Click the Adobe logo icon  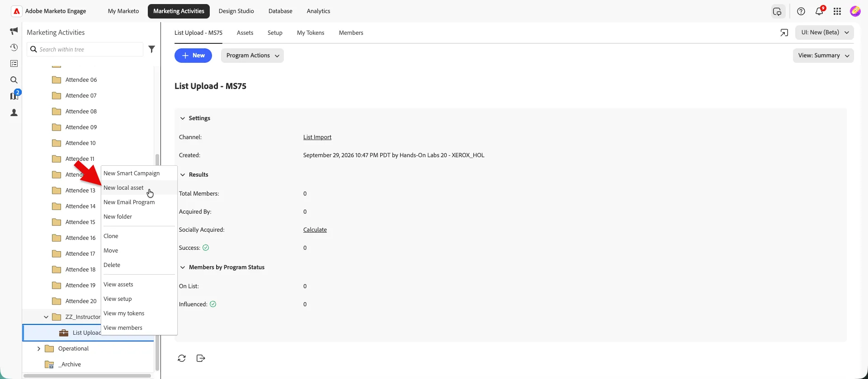tap(17, 11)
